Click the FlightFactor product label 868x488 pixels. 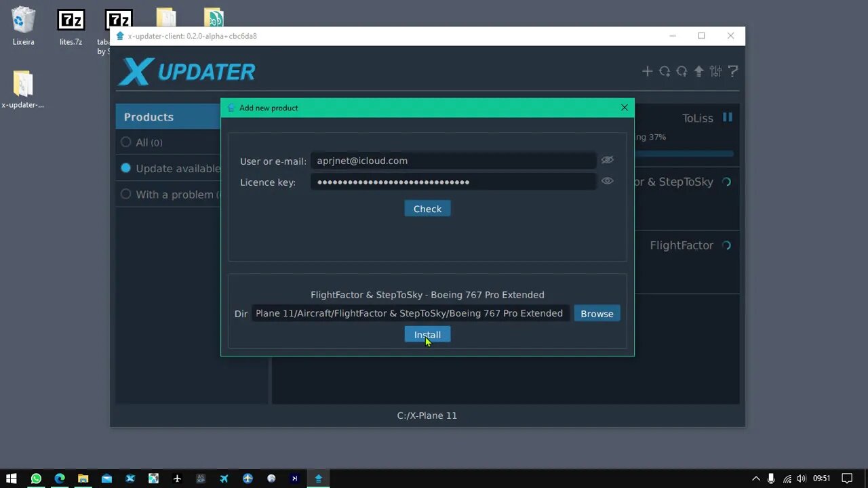coord(682,245)
